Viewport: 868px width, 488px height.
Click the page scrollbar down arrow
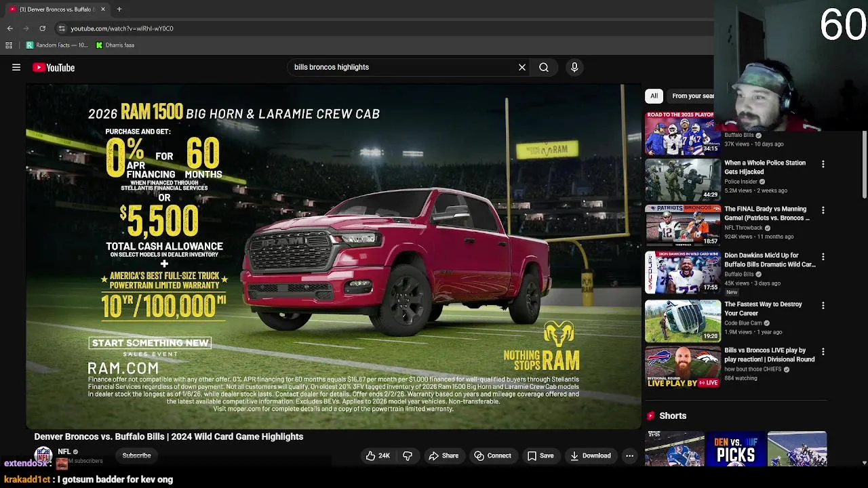pyautogui.click(x=864, y=462)
